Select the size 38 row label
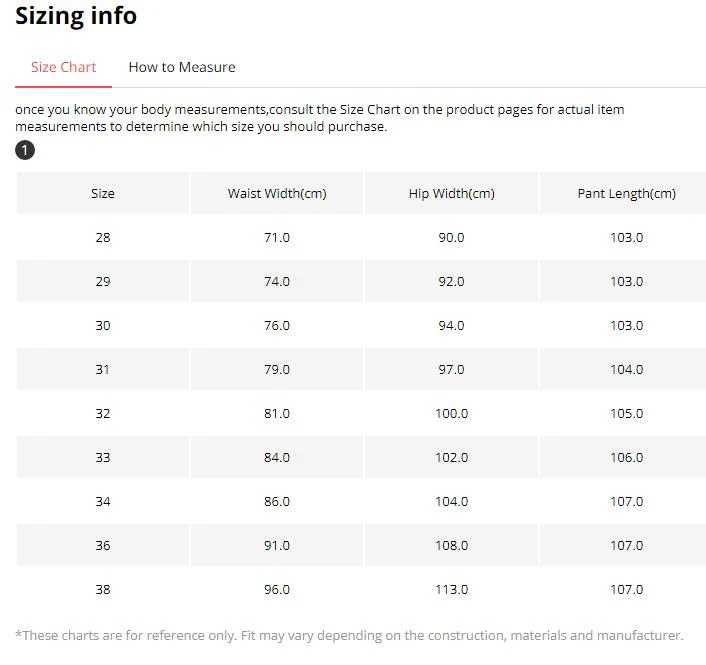 pyautogui.click(x=103, y=589)
